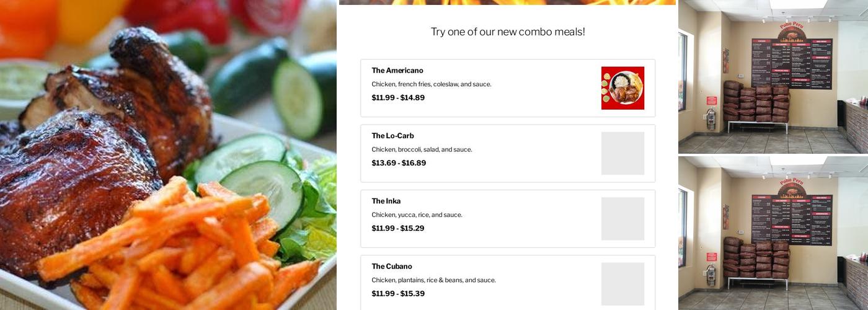
Task: Click the large rotisserie chicken photo
Action: [x=167, y=155]
